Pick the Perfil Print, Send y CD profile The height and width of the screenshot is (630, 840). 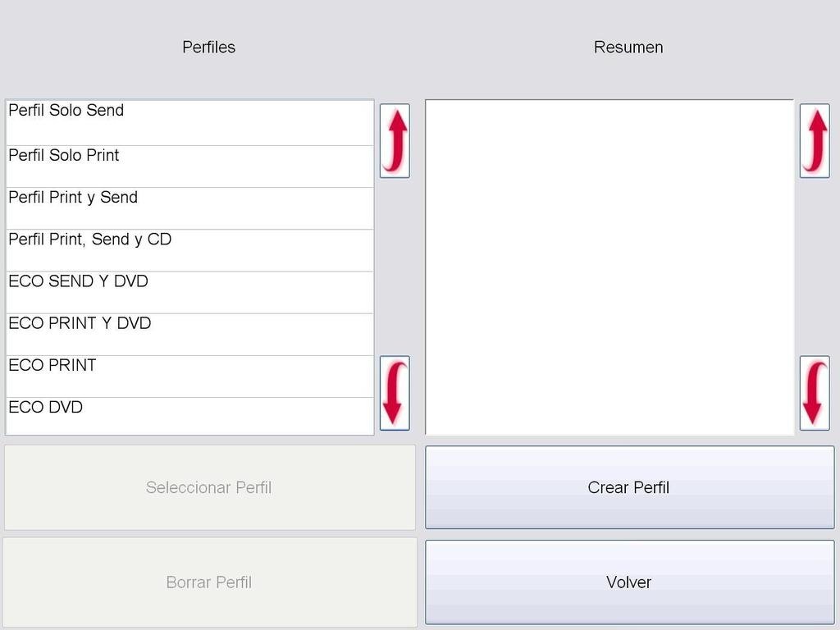point(189,251)
